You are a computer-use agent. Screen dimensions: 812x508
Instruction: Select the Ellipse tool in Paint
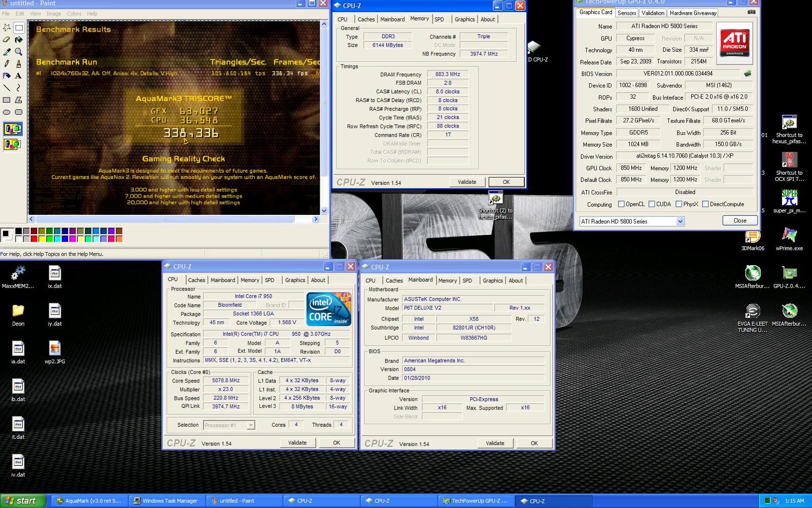[7, 112]
